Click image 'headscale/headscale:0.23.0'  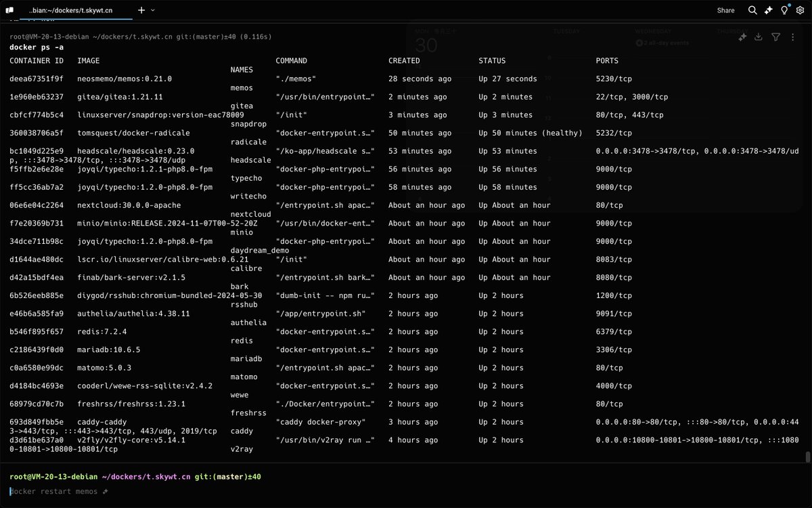[x=136, y=151]
